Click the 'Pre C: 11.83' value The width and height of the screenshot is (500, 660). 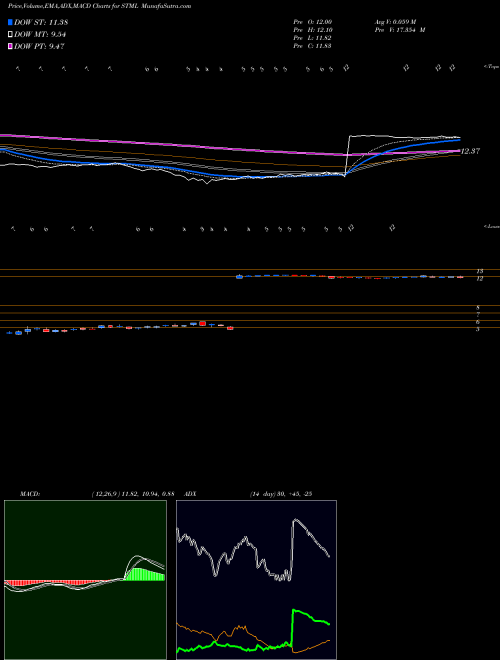coord(313,46)
